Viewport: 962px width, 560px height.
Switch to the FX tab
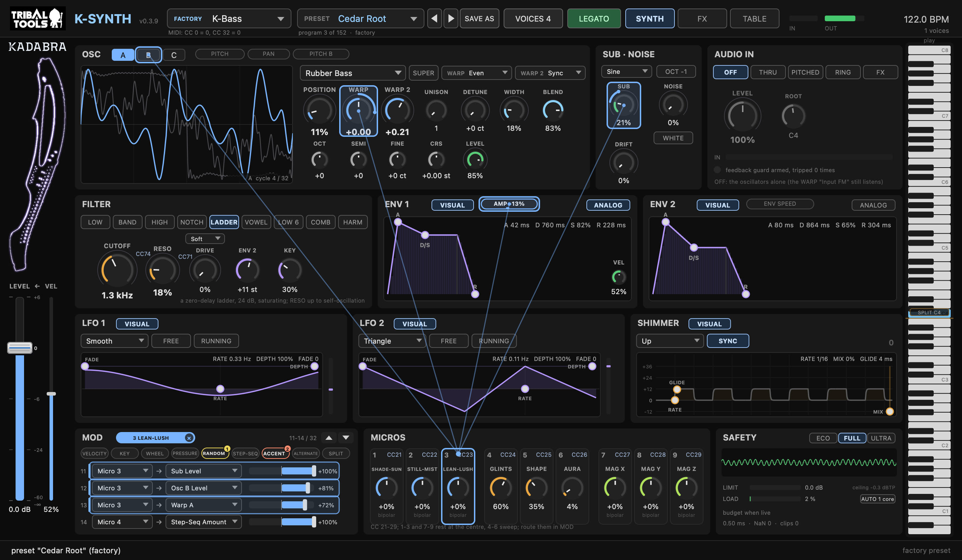(702, 19)
